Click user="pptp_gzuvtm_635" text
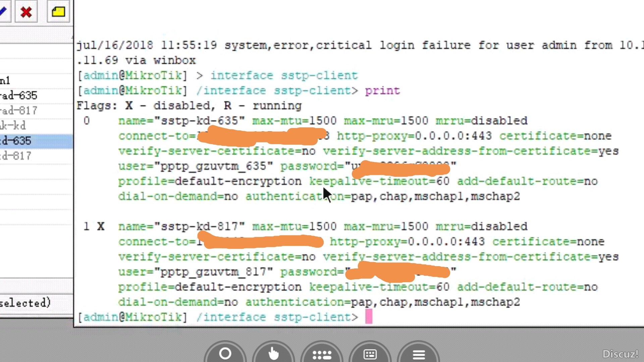The height and width of the screenshot is (362, 644). (x=196, y=167)
